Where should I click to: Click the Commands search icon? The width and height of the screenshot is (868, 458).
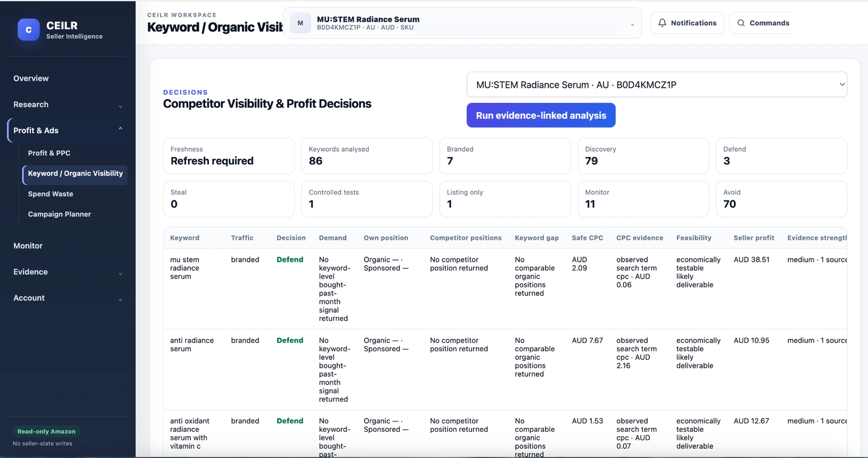tap(741, 23)
